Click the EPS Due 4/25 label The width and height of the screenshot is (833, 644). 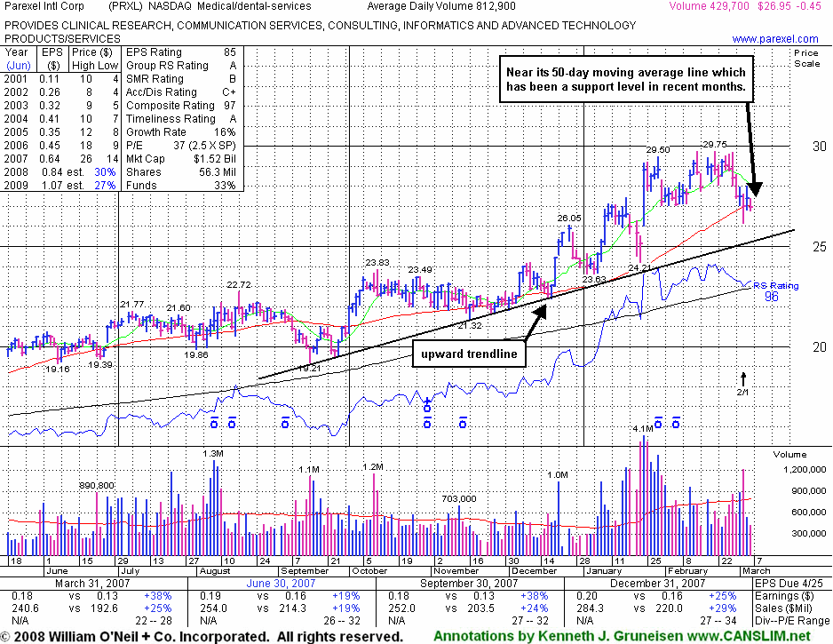(789, 583)
